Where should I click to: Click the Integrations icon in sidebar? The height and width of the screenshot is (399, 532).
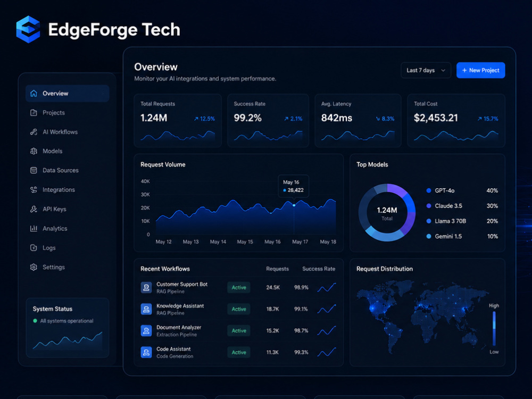click(34, 190)
